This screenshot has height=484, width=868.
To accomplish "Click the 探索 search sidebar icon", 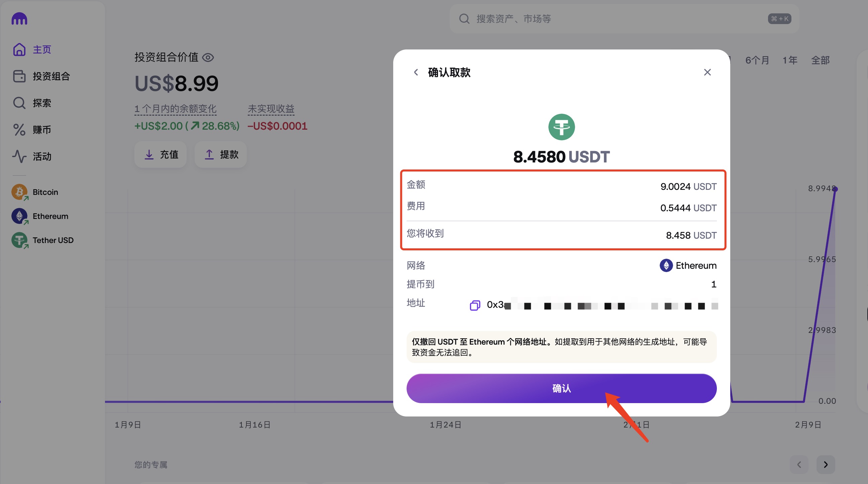I will 19,103.
